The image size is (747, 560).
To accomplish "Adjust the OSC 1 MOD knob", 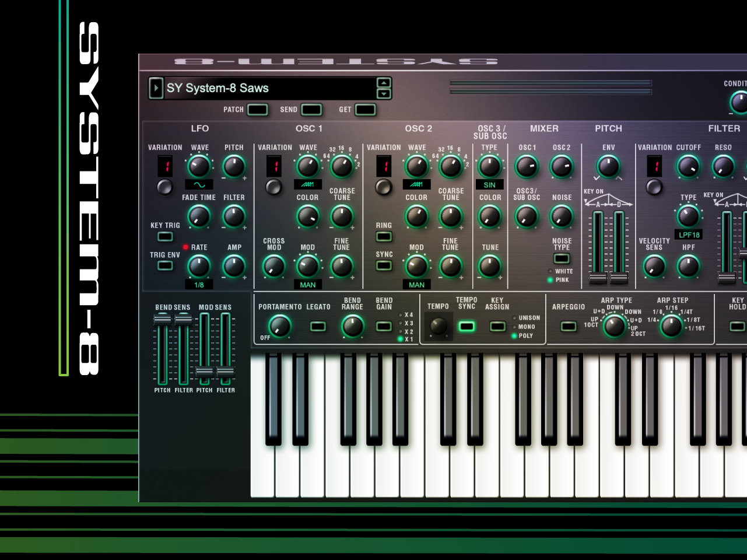I will click(307, 267).
